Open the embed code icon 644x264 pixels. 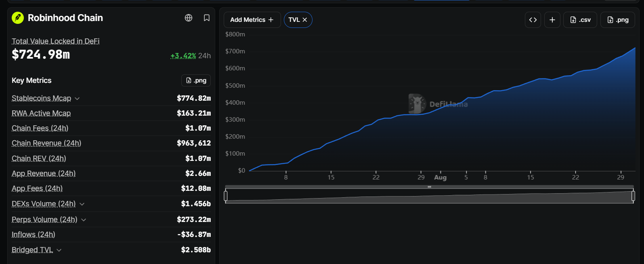click(x=533, y=20)
